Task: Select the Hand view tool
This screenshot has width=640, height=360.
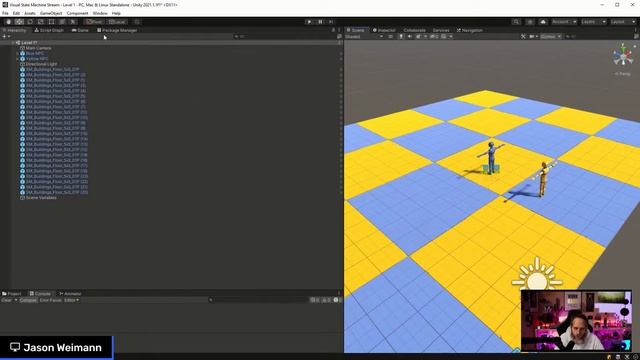Action: (9, 22)
